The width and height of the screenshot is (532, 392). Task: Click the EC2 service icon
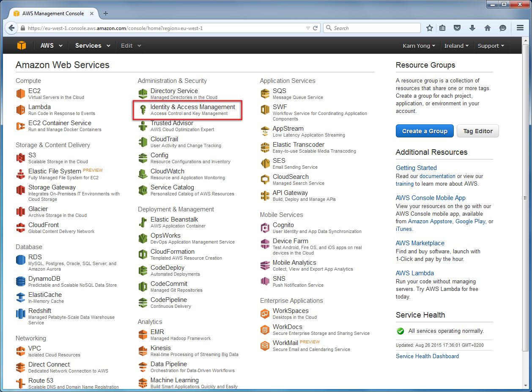pyautogui.click(x=21, y=93)
